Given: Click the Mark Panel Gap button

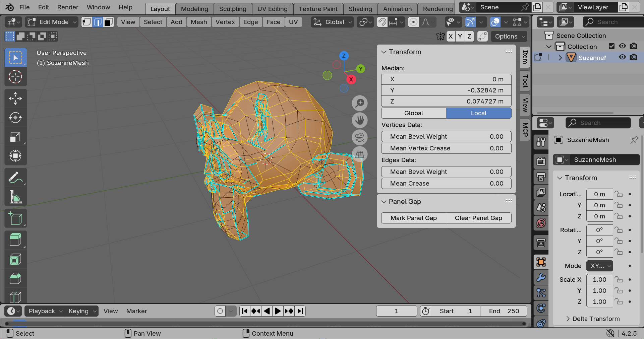Looking at the screenshot, I should (x=413, y=218).
